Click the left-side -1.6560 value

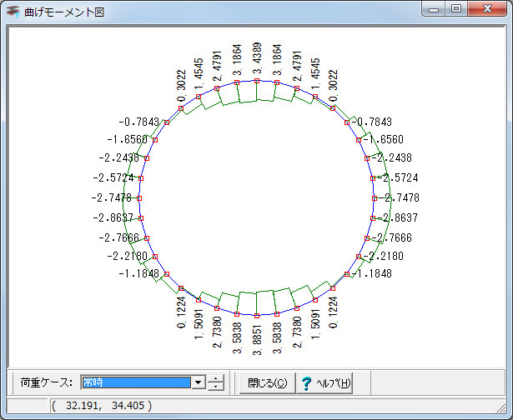128,139
